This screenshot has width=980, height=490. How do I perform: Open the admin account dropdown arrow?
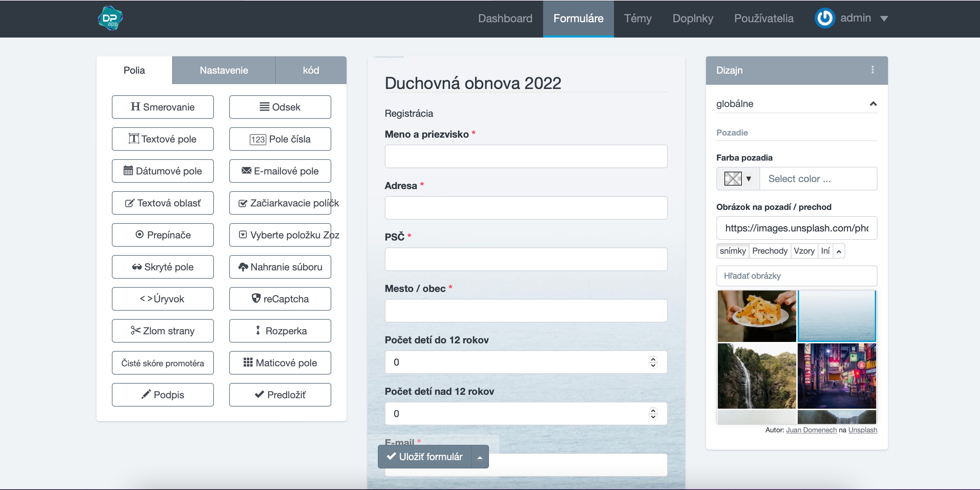click(x=884, y=18)
